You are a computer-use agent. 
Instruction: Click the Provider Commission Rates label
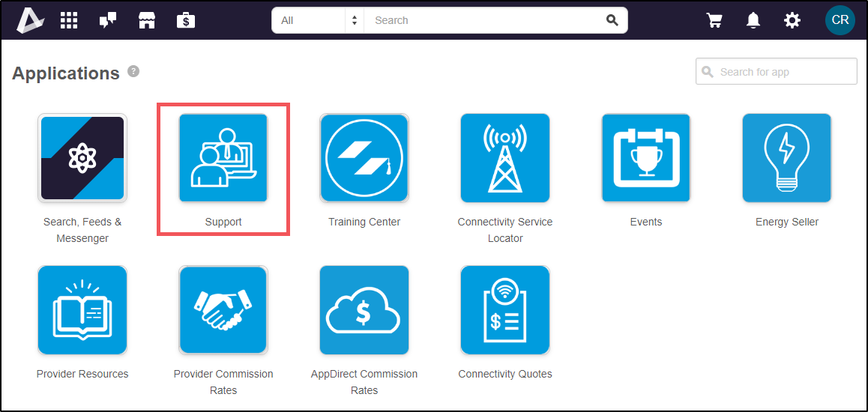(x=223, y=382)
